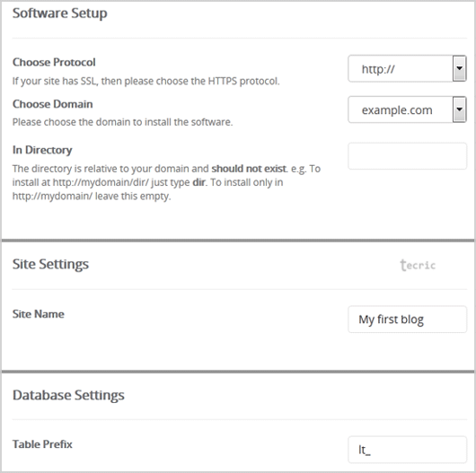The width and height of the screenshot is (476, 473).
Task: Click the arrow button on the domain selector
Action: 459,109
